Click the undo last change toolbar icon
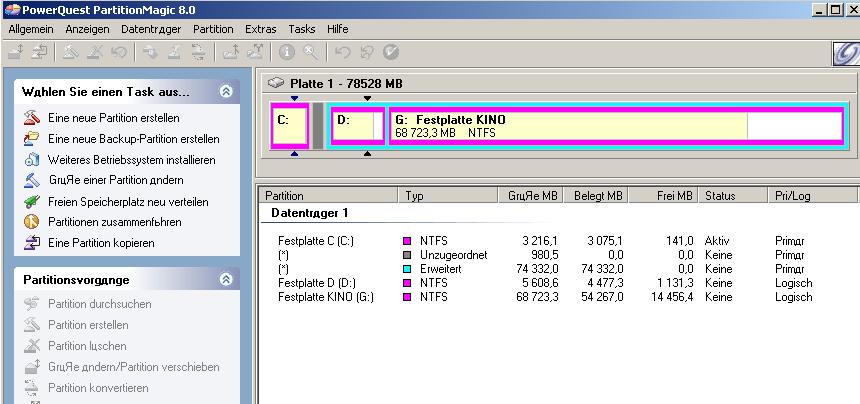Screen dimensions: 860x404 pyautogui.click(x=343, y=52)
